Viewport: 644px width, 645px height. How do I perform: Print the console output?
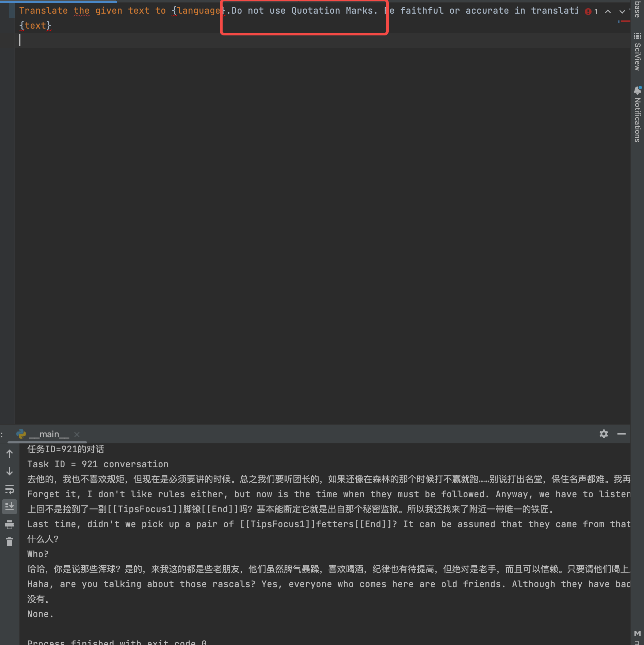10,524
